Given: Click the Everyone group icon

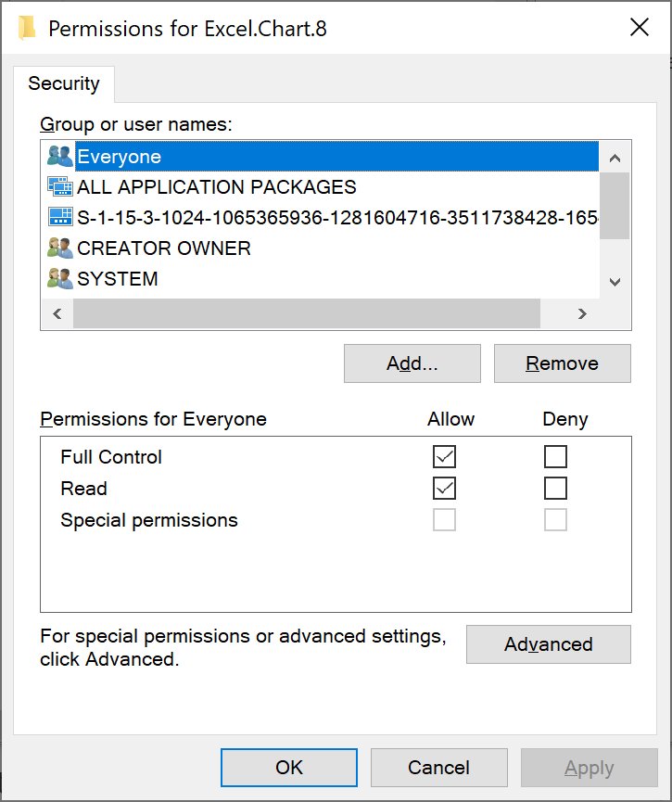Looking at the screenshot, I should pyautogui.click(x=60, y=157).
